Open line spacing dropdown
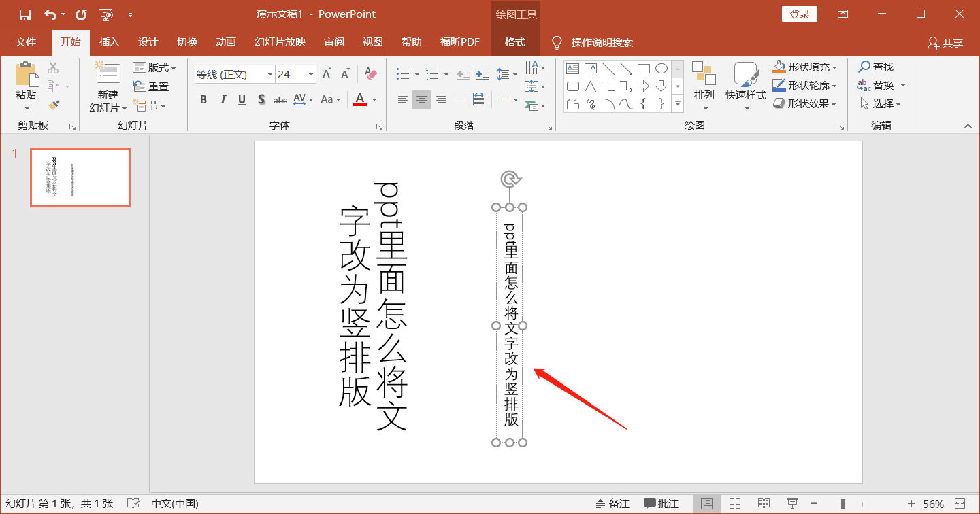 507,73
